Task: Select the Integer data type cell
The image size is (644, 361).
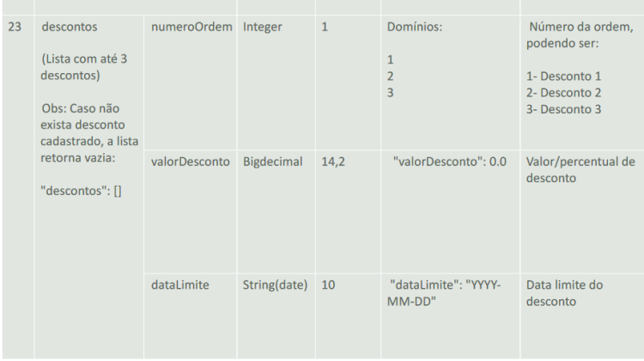Action: coord(262,28)
